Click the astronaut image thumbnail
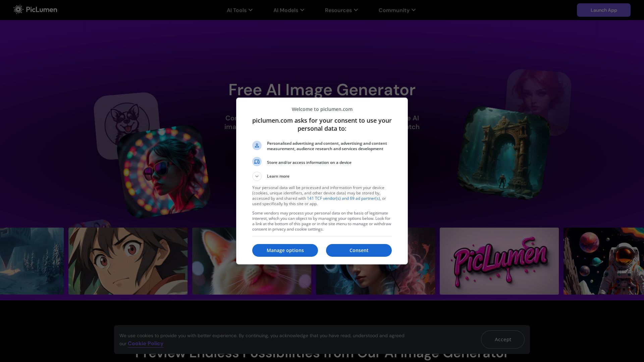644x362 pixels. [x=604, y=261]
